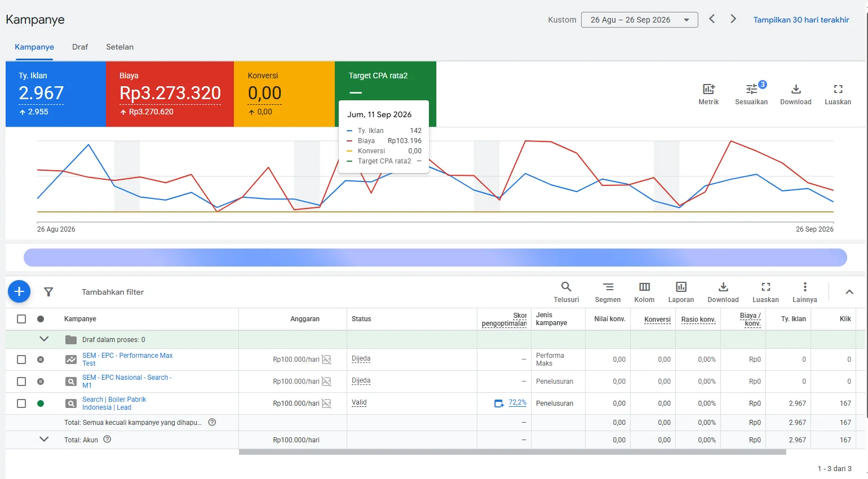
Task: Switch to the Draf tab
Action: click(x=80, y=47)
